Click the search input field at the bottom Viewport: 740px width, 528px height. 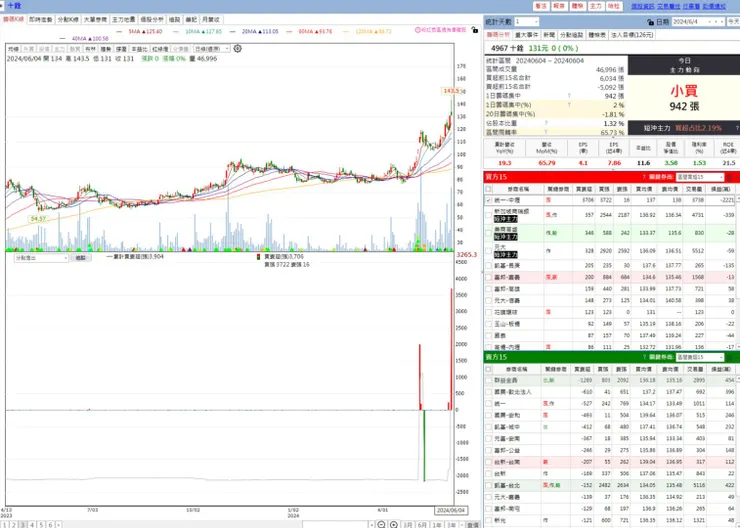pyautogui.click(x=335, y=525)
